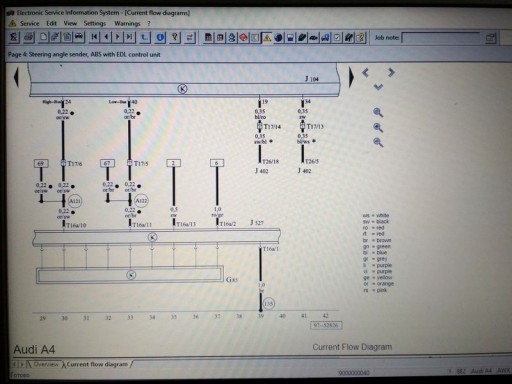Click the blue left chevron navigation arrow
The image size is (512, 384).
pyautogui.click(x=365, y=73)
